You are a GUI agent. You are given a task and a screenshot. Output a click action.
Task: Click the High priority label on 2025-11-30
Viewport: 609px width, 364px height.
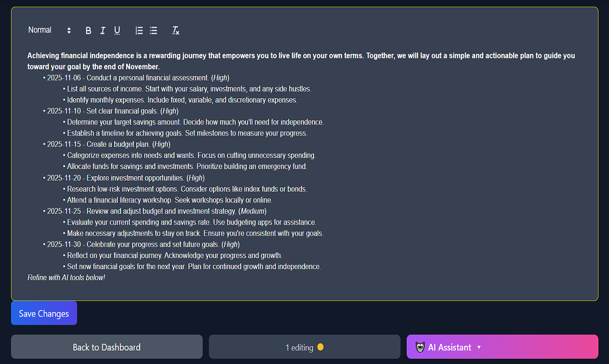[x=231, y=244]
